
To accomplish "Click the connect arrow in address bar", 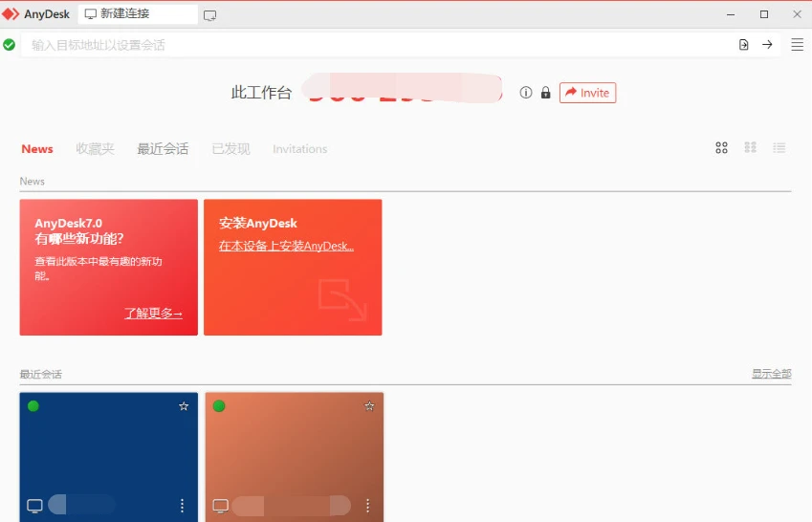I will (x=767, y=45).
